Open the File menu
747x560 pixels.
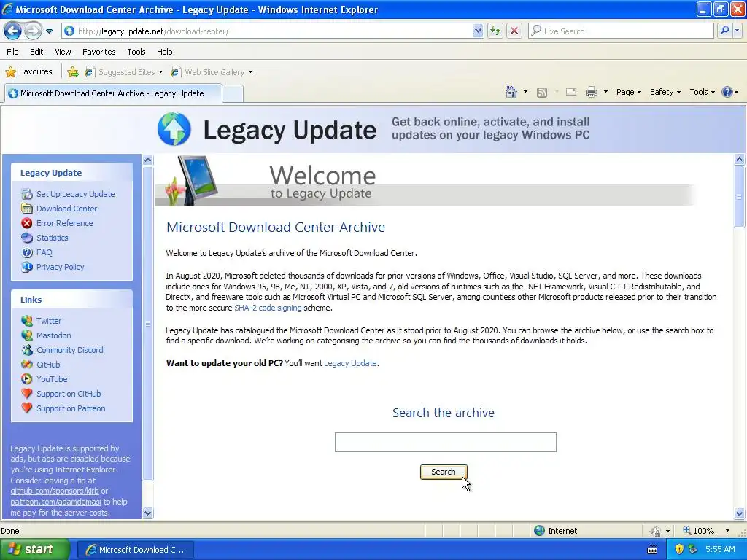[x=13, y=52]
